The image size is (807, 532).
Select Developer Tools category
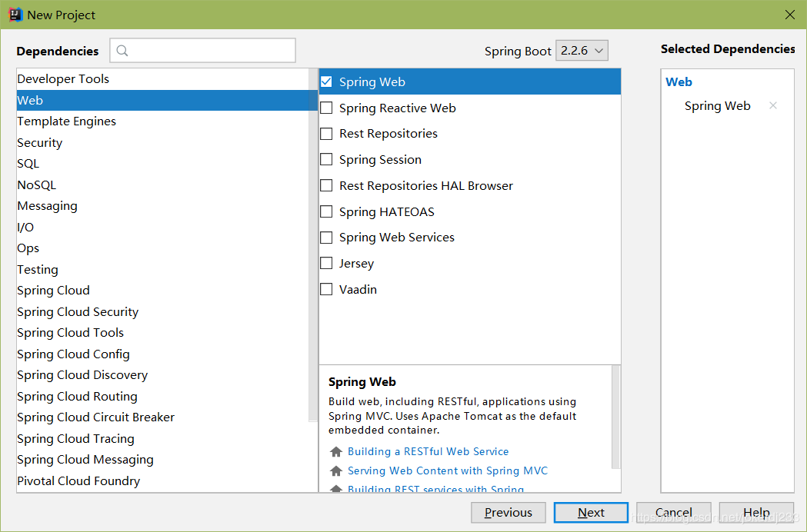(162, 79)
